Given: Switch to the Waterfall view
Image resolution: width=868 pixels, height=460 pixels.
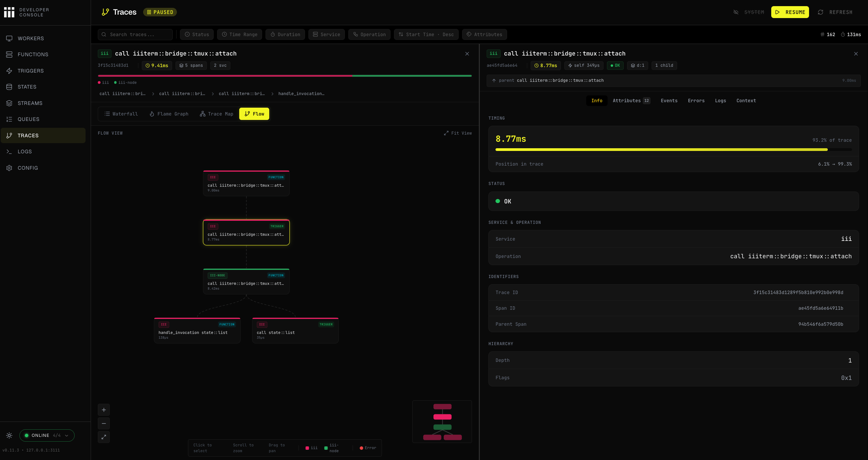Looking at the screenshot, I should [x=121, y=114].
